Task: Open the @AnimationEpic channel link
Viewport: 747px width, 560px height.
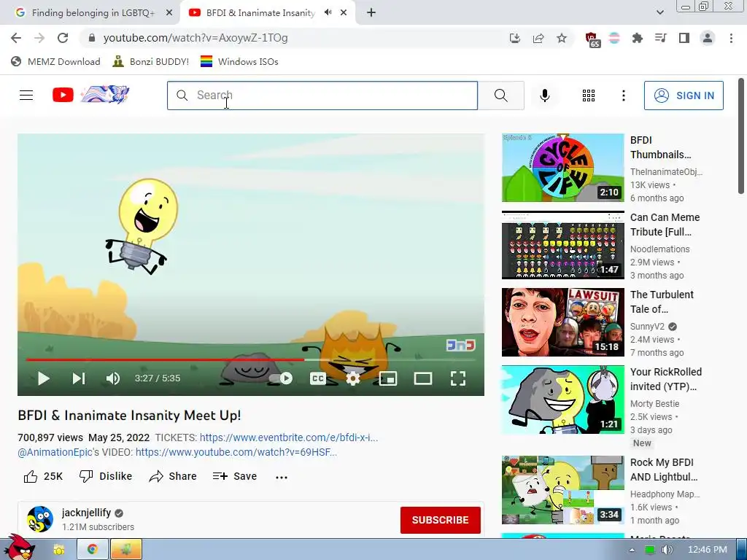Action: point(55,452)
